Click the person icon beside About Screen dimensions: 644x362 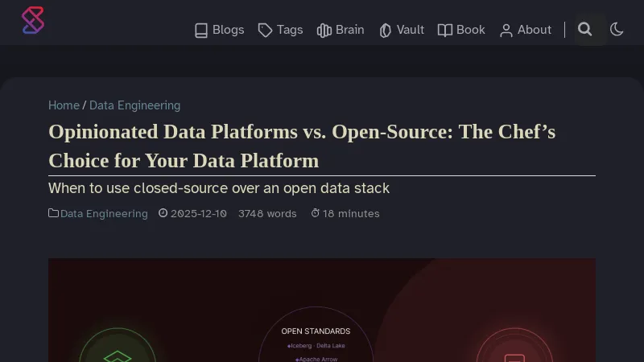point(506,31)
